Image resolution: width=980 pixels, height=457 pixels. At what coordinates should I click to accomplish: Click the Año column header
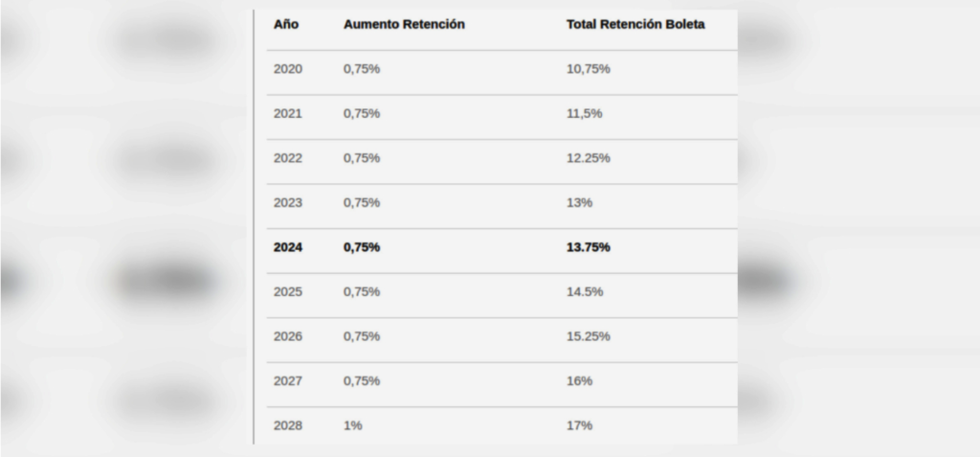click(x=286, y=24)
